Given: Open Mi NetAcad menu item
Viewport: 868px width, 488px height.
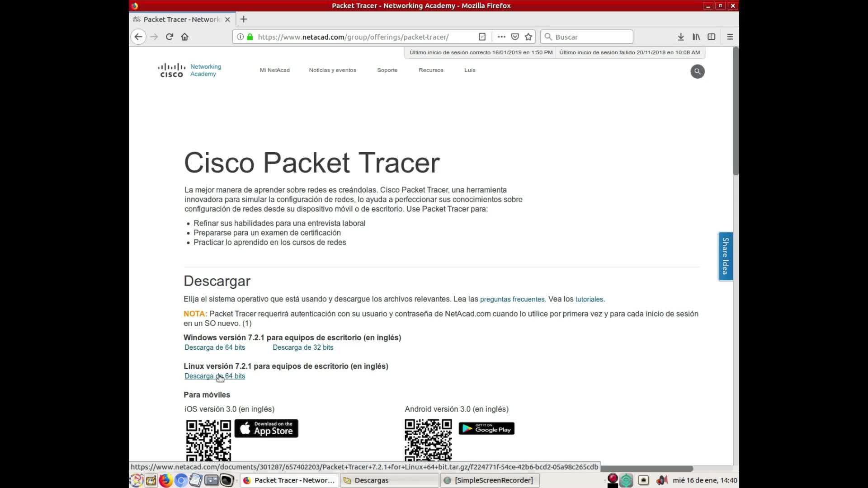Looking at the screenshot, I should (x=274, y=70).
